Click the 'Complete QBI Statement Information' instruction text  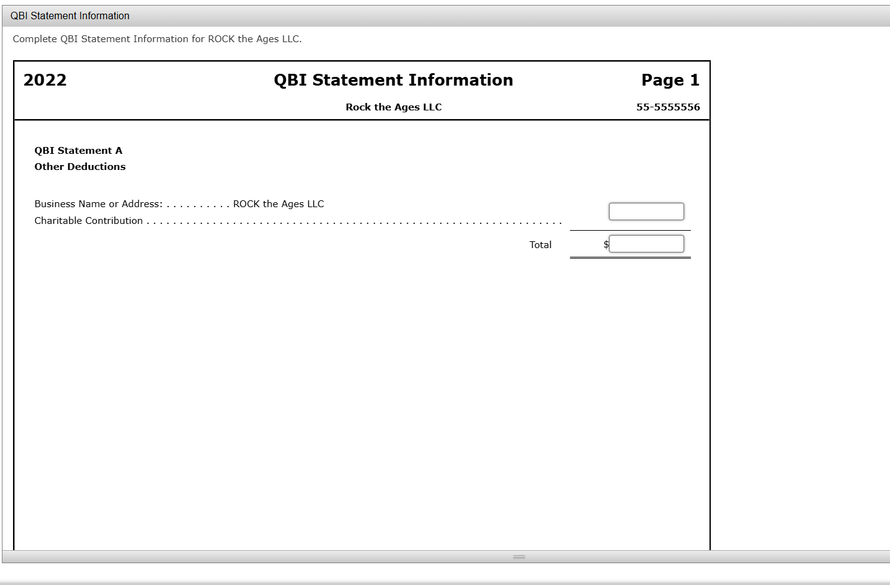click(x=158, y=39)
